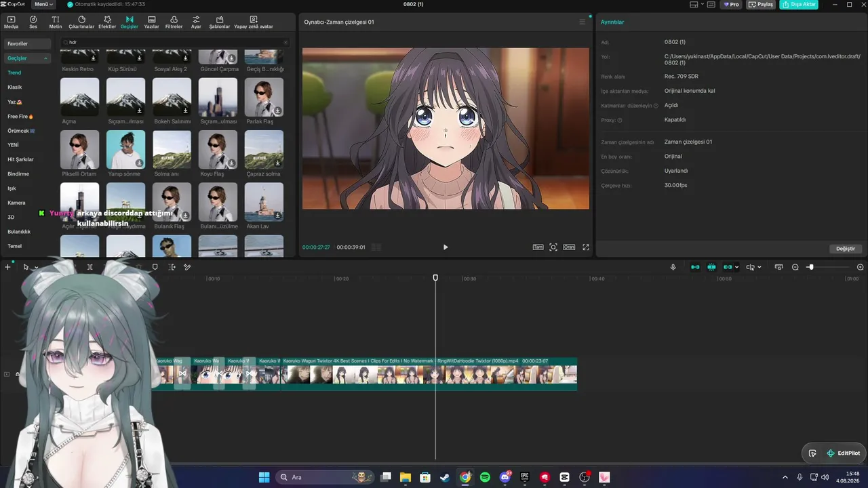Open the Metin text panel
Screen dimensions: 868x488
[56, 22]
